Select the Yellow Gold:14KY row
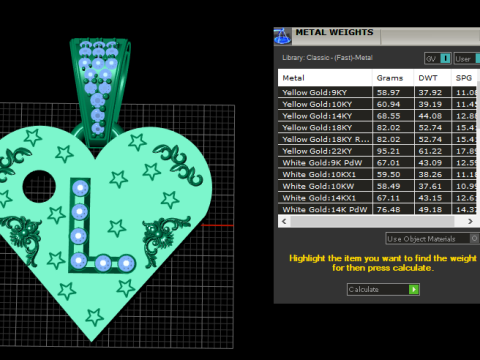 click(377, 116)
